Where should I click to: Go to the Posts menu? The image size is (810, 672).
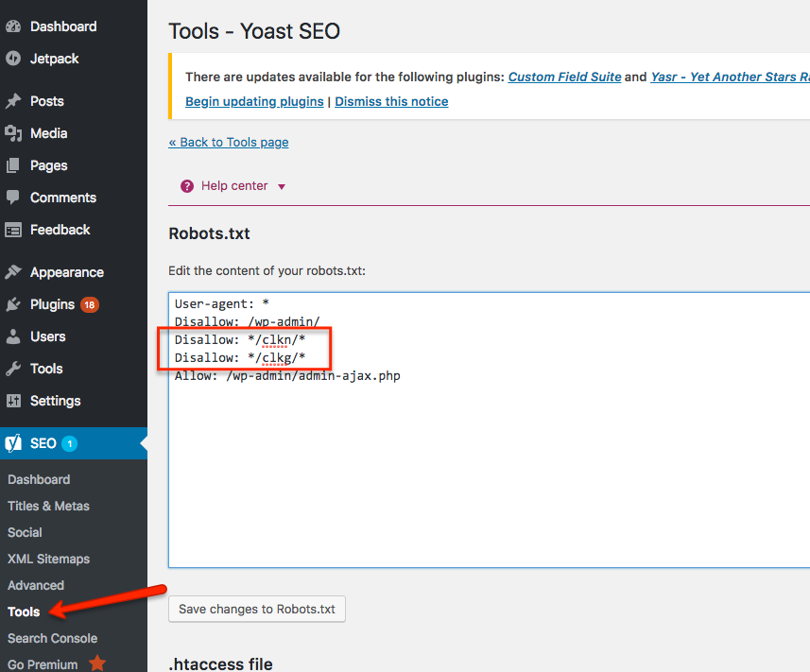tap(47, 101)
